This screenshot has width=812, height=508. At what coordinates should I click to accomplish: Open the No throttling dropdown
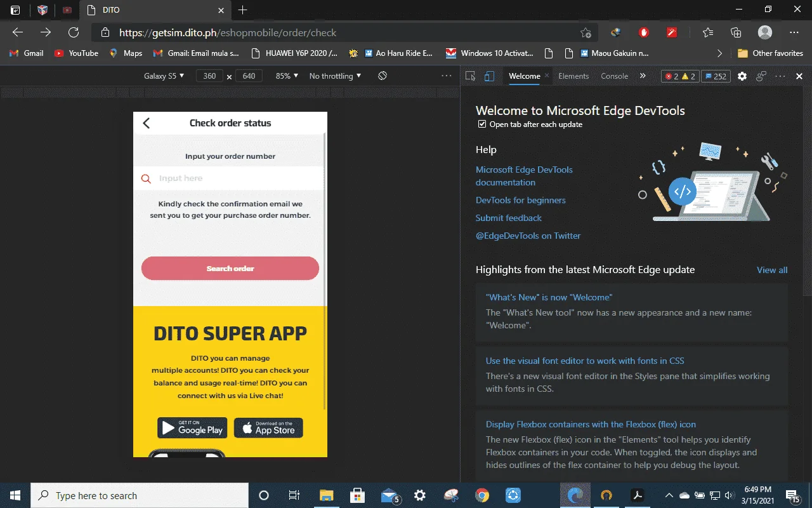(335, 76)
